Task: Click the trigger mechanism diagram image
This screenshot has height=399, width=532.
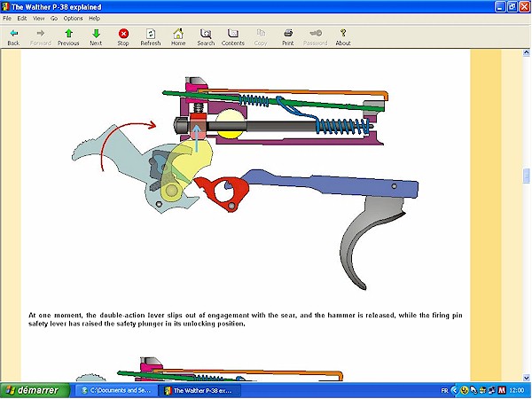Action: (x=245, y=184)
